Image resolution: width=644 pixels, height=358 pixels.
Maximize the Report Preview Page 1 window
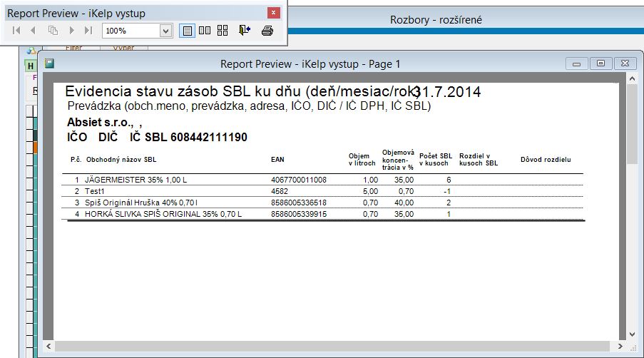click(x=600, y=63)
